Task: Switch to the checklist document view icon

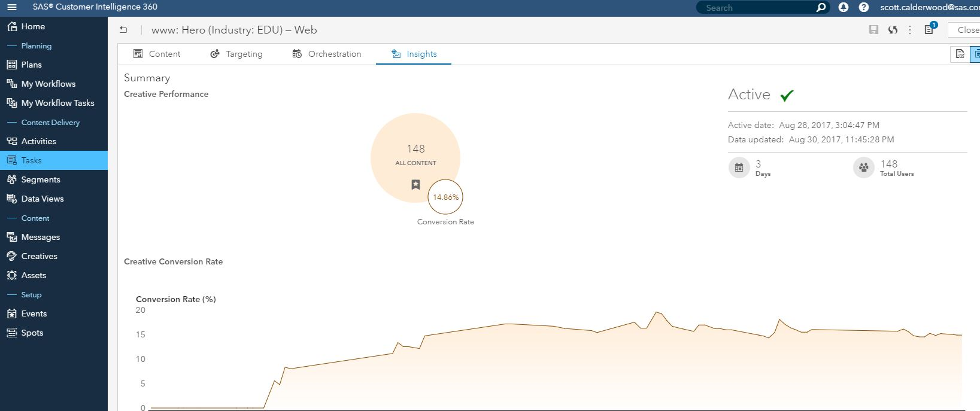Action: coord(960,54)
